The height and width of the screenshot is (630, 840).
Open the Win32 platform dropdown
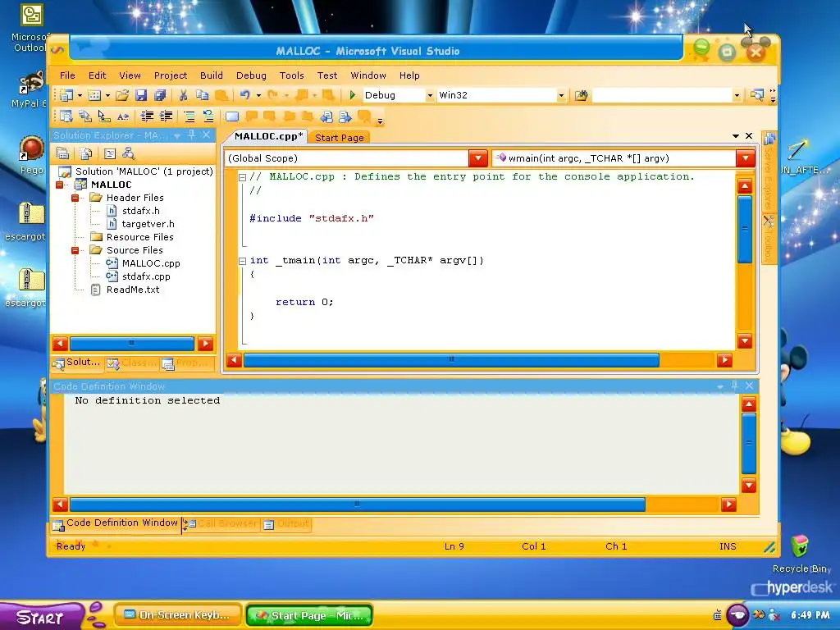tap(561, 95)
